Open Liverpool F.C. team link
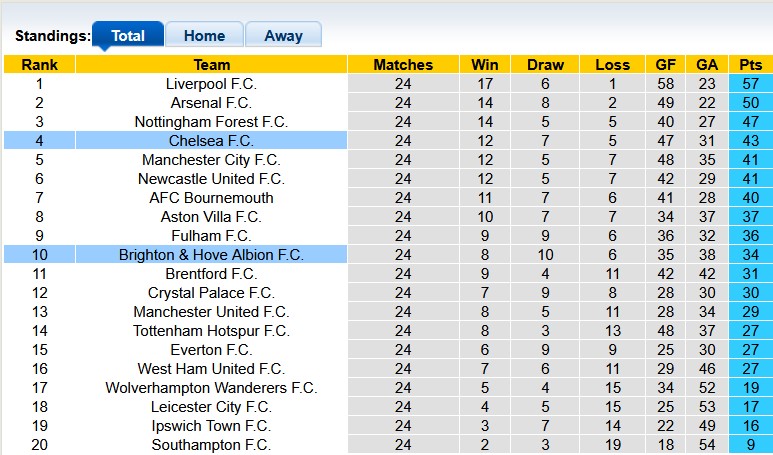The height and width of the screenshot is (455, 773). click(211, 84)
